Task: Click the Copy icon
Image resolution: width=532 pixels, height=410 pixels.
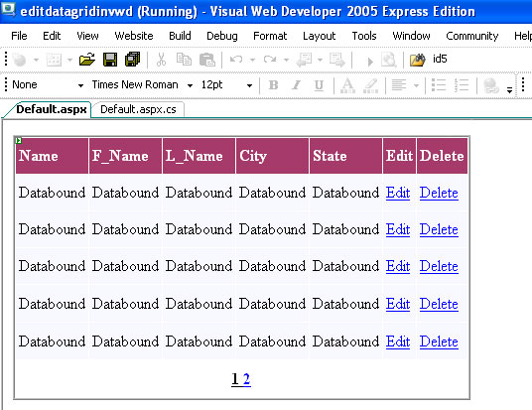Action: (x=184, y=60)
